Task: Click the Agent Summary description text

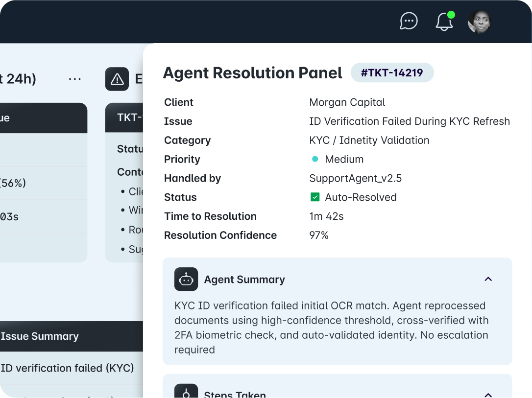Action: [x=331, y=328]
